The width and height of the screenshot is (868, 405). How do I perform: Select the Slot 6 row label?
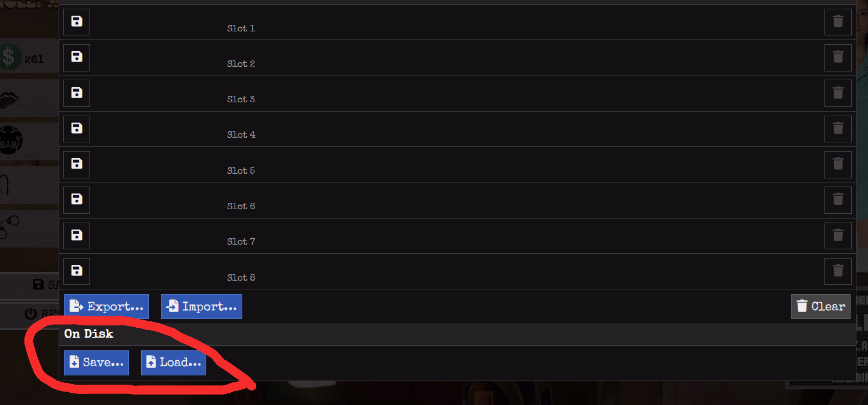tap(241, 206)
